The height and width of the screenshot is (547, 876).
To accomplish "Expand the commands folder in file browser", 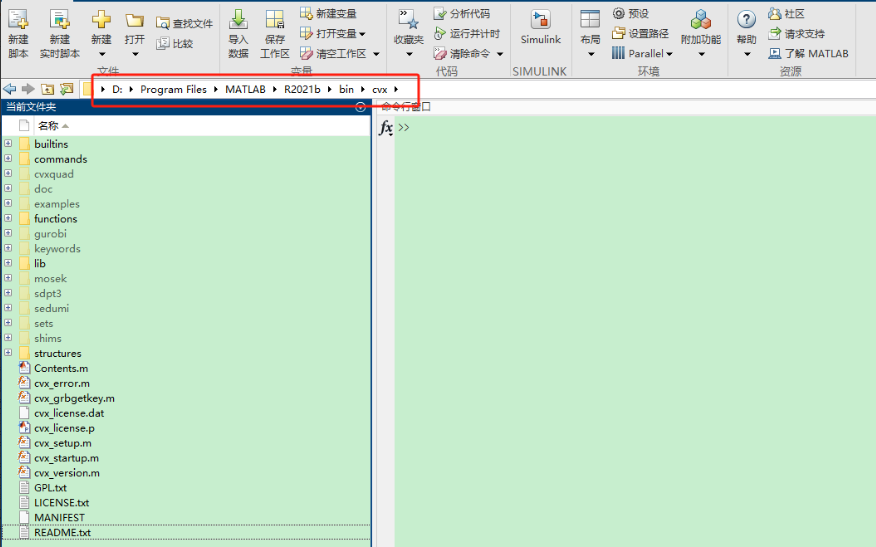I will tap(8, 159).
